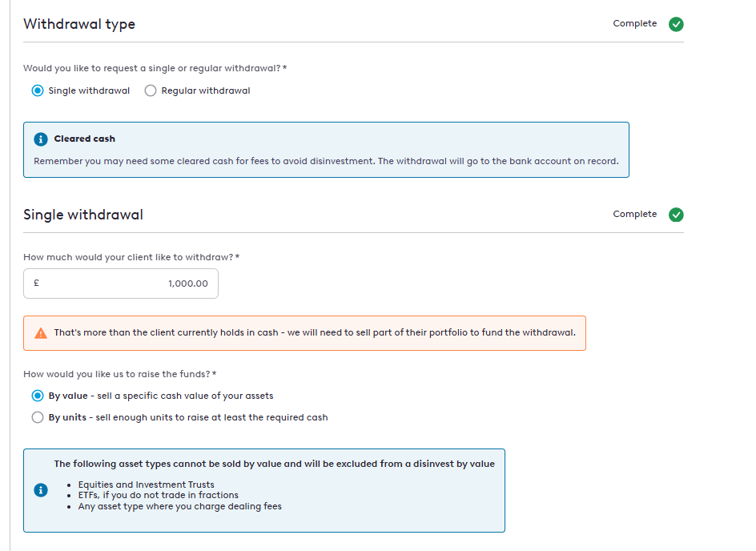The width and height of the screenshot is (756, 551).
Task: Click the green check icon beside Withdrawal type
Action: click(676, 24)
